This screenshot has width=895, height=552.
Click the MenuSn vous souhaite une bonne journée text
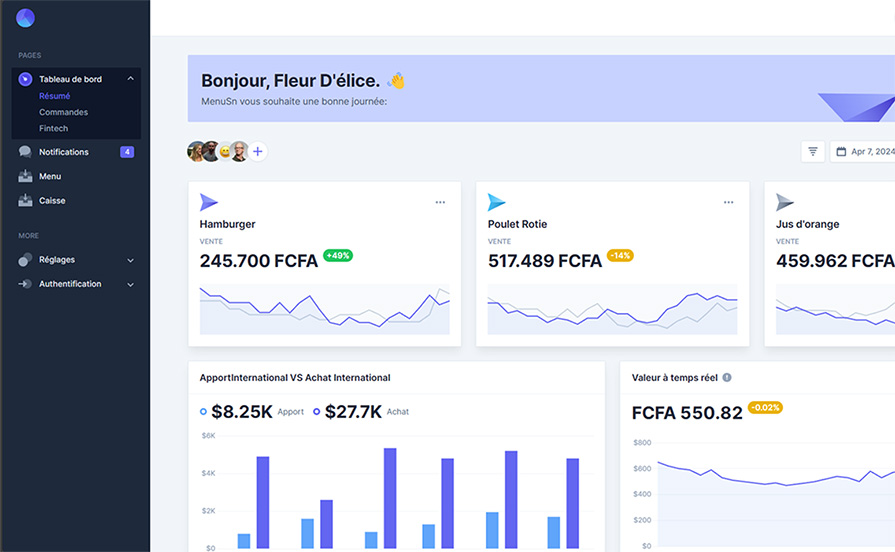pyautogui.click(x=294, y=101)
